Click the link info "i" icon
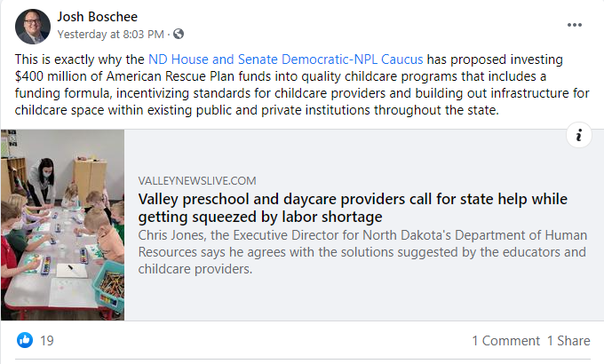The image size is (604, 364). coord(578,136)
